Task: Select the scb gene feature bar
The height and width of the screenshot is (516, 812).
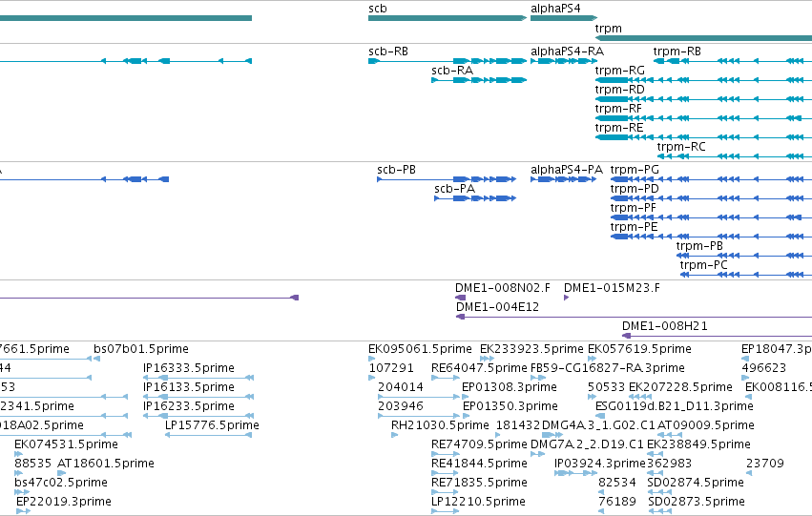Action: (448, 18)
